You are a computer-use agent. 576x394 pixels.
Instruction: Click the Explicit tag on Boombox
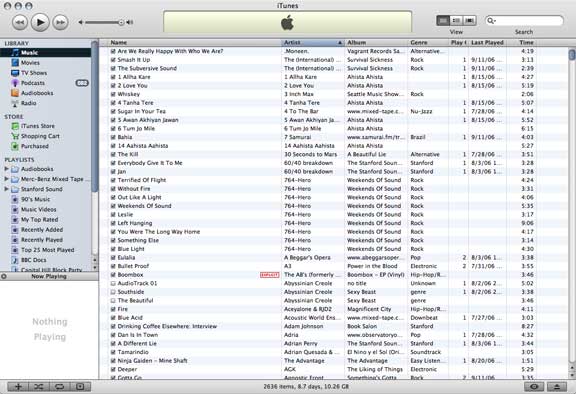click(x=270, y=275)
